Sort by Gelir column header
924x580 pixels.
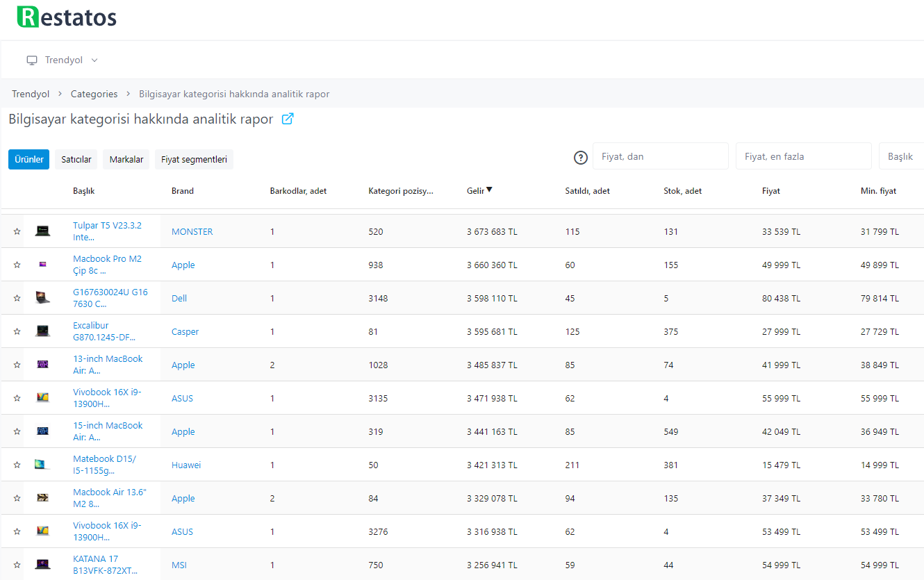(x=479, y=190)
